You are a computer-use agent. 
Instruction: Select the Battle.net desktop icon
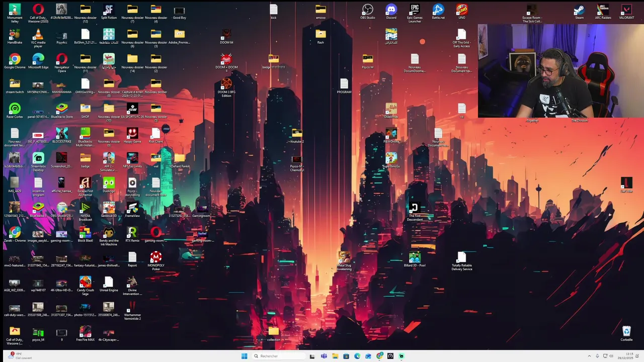point(438,12)
